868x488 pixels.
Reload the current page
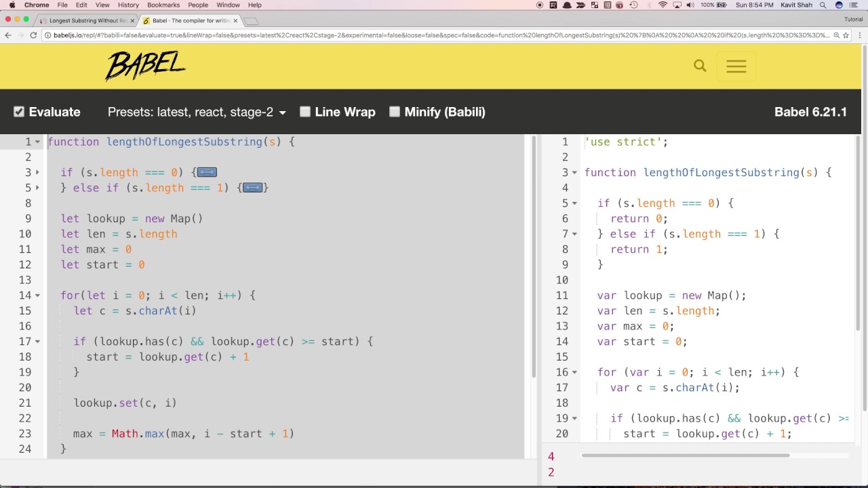tap(33, 35)
